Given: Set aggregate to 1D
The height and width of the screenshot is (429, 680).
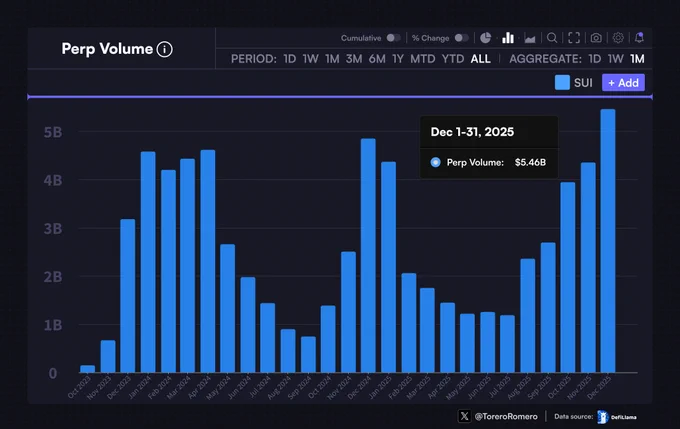Looking at the screenshot, I should tap(595, 59).
